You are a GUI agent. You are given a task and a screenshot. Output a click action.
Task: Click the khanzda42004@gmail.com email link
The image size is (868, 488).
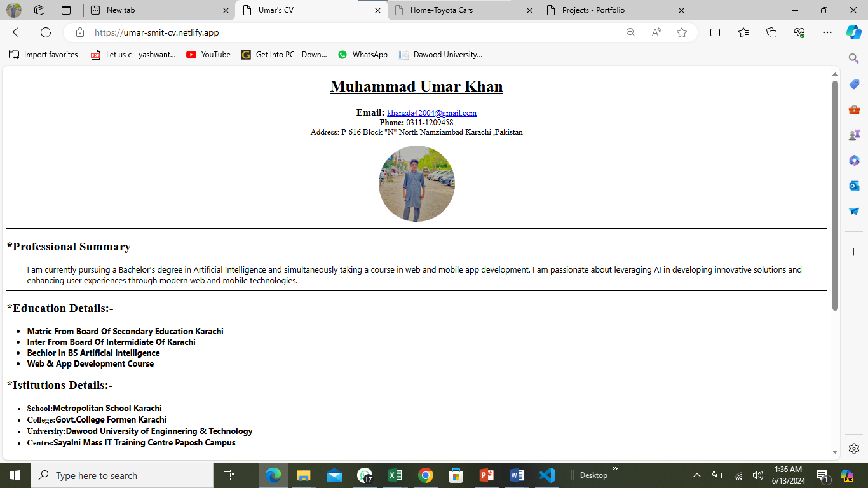431,113
